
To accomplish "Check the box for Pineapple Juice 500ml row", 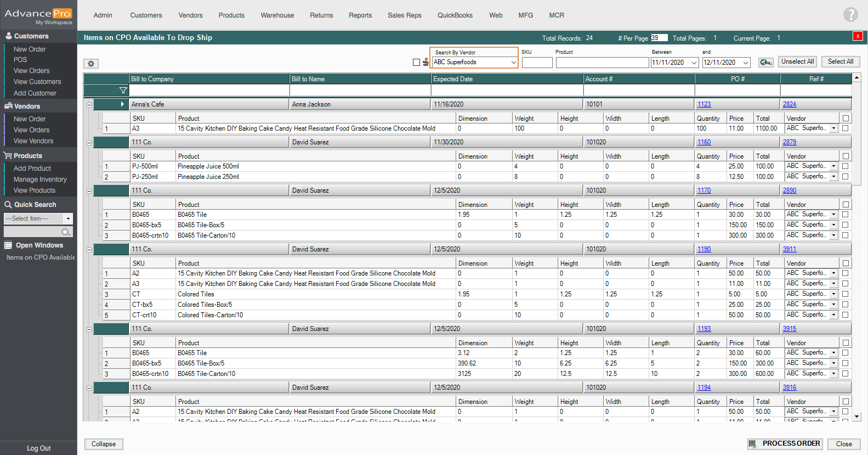I will tap(845, 166).
